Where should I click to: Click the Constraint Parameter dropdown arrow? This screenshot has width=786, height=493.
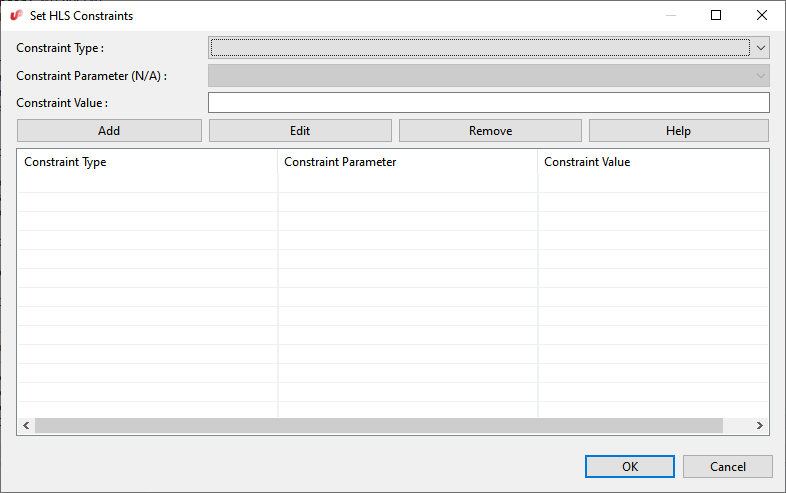pos(761,75)
